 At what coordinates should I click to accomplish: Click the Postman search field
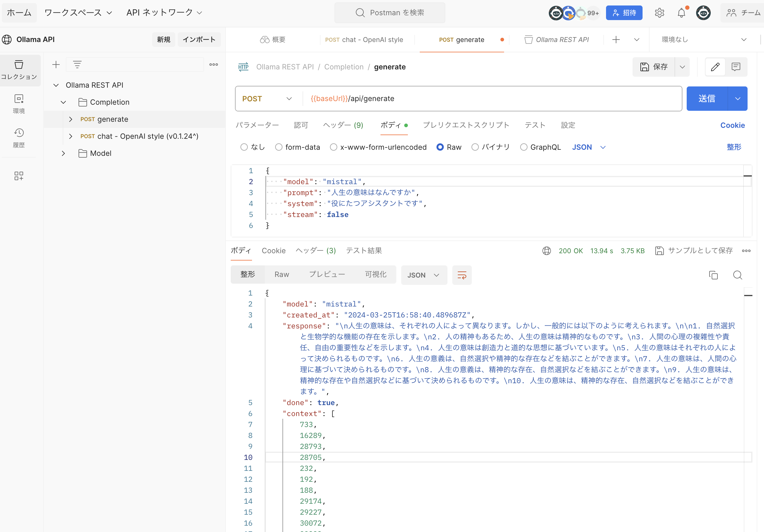click(390, 13)
